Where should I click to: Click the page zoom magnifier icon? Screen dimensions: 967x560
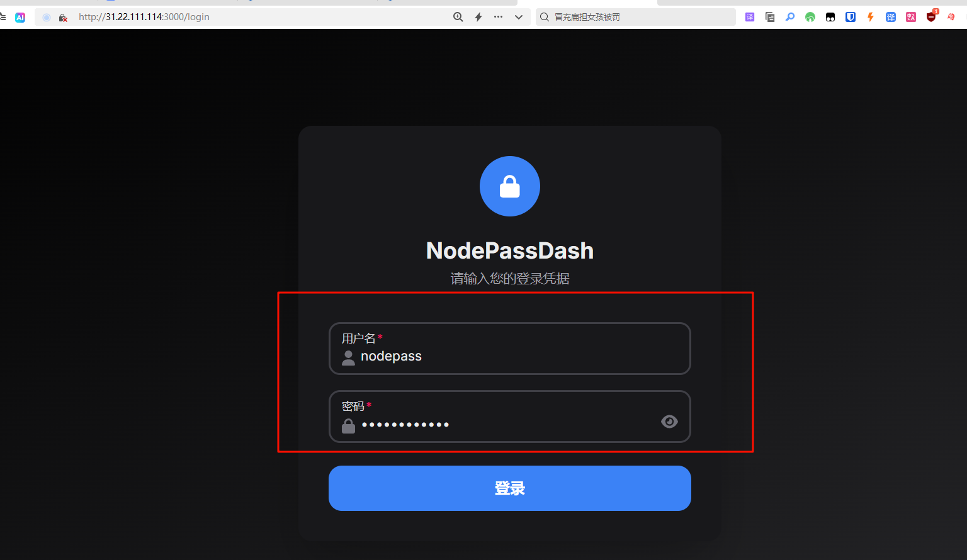point(458,17)
